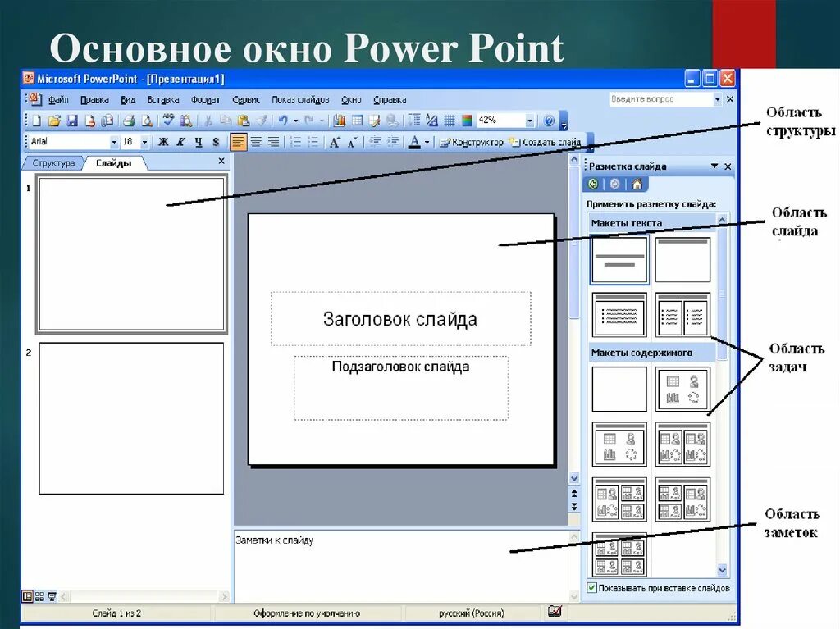Image resolution: width=840 pixels, height=629 pixels.
Task: Switch to Slide Sorter view icon
Action: point(39,596)
